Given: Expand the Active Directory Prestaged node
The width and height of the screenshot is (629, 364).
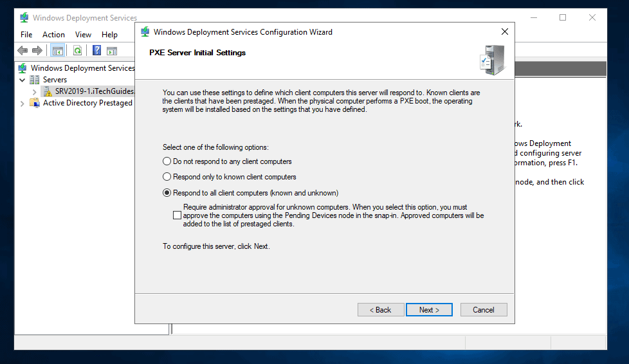Looking at the screenshot, I should [23, 103].
